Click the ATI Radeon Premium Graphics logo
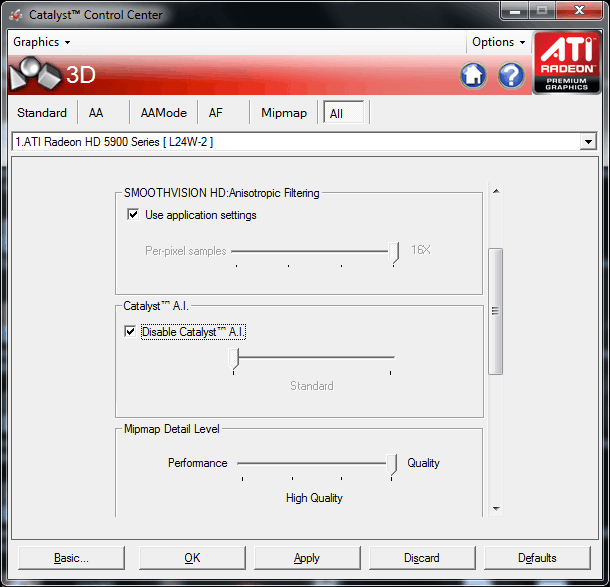Screen dimensions: 610x587 (566, 63)
